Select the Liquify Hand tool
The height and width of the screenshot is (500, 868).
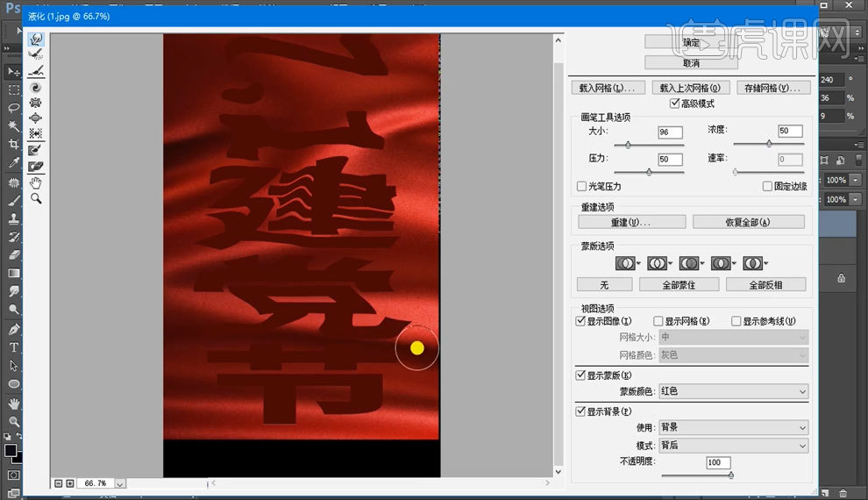tap(36, 182)
